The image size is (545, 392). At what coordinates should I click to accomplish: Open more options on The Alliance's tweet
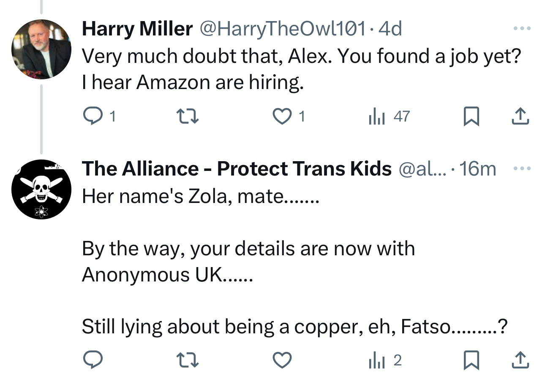click(522, 169)
